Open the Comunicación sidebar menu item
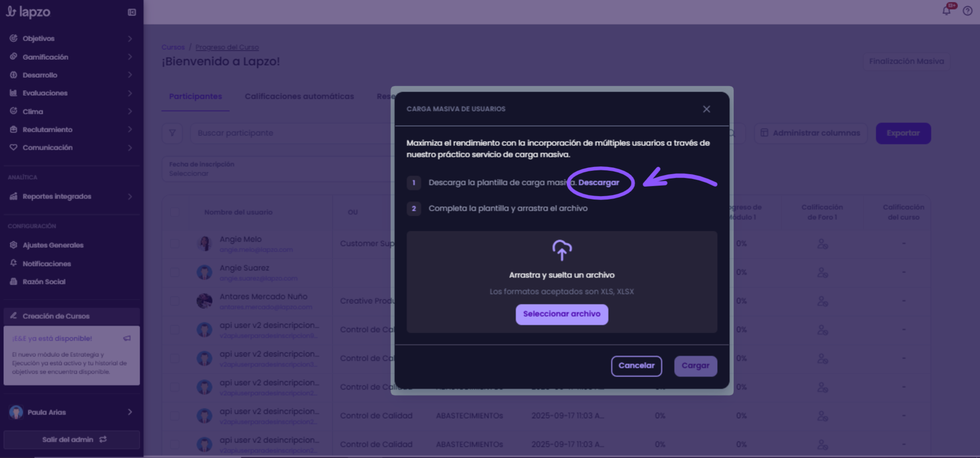 [x=72, y=147]
